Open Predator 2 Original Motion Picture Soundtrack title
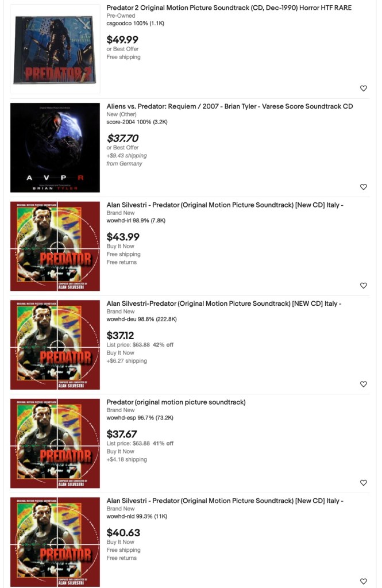The width and height of the screenshot is (382, 588). [229, 7]
